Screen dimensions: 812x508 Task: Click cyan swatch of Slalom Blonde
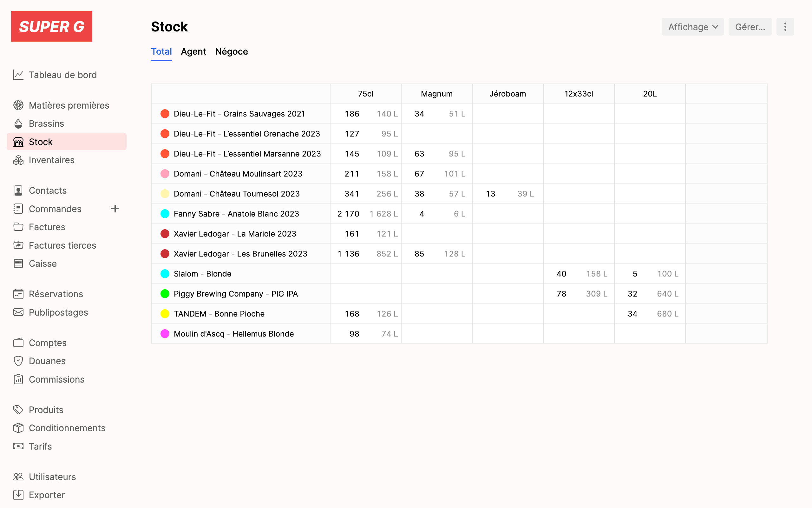(x=165, y=274)
